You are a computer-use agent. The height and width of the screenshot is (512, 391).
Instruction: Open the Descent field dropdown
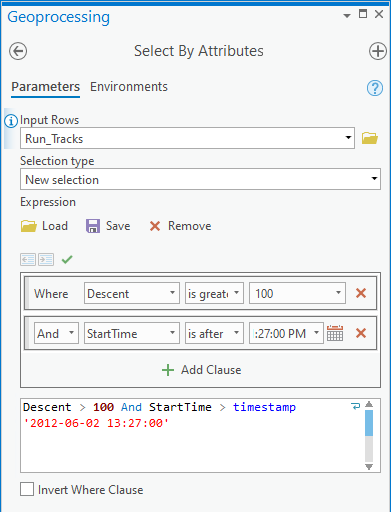172,293
